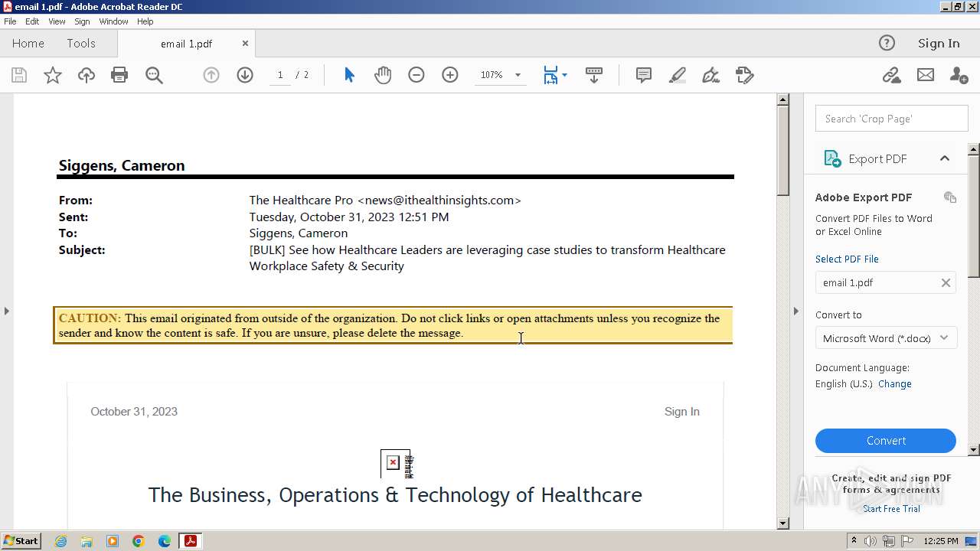This screenshot has width=980, height=551.
Task: Bookmark with the star icon
Action: pyautogui.click(x=52, y=75)
